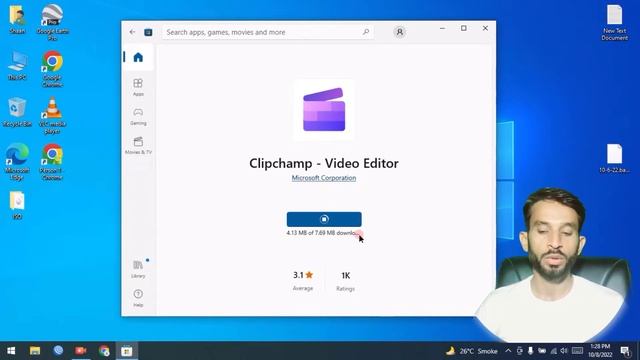Open the Movies & TV section
The height and width of the screenshot is (360, 640).
[x=138, y=145]
